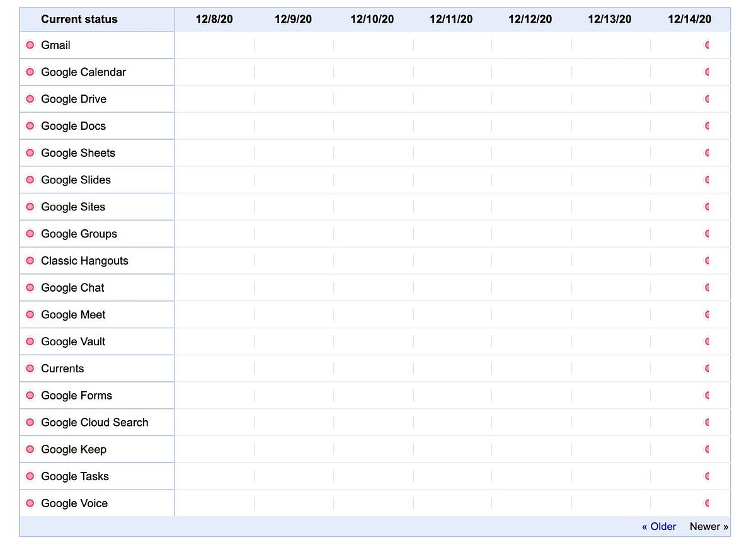This screenshot has width=756, height=550.
Task: Click Google Drive's red outage status dot
Action: coord(30,99)
